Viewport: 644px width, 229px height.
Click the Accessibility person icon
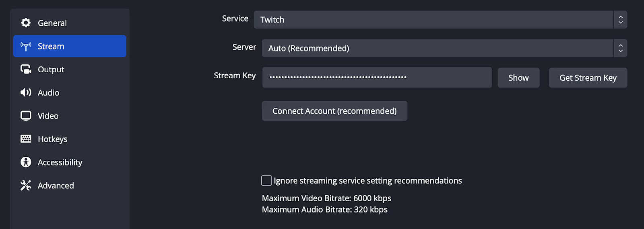pos(26,162)
